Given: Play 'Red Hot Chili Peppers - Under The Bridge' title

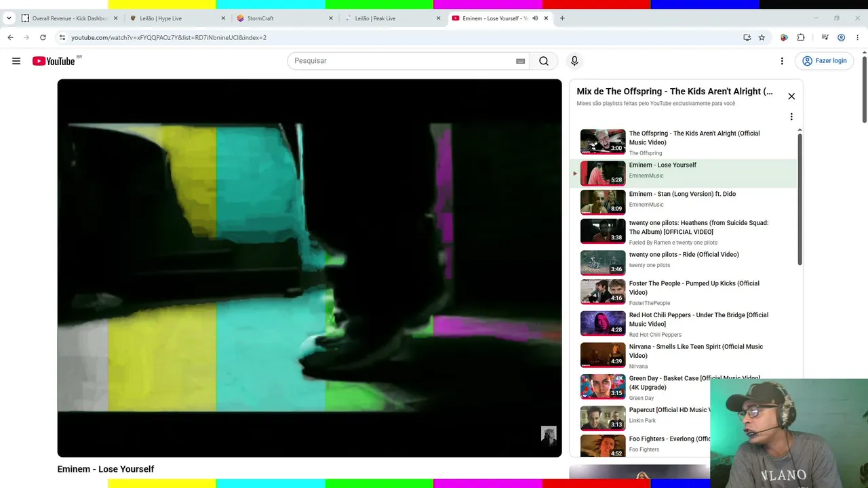Looking at the screenshot, I should click(x=698, y=319).
